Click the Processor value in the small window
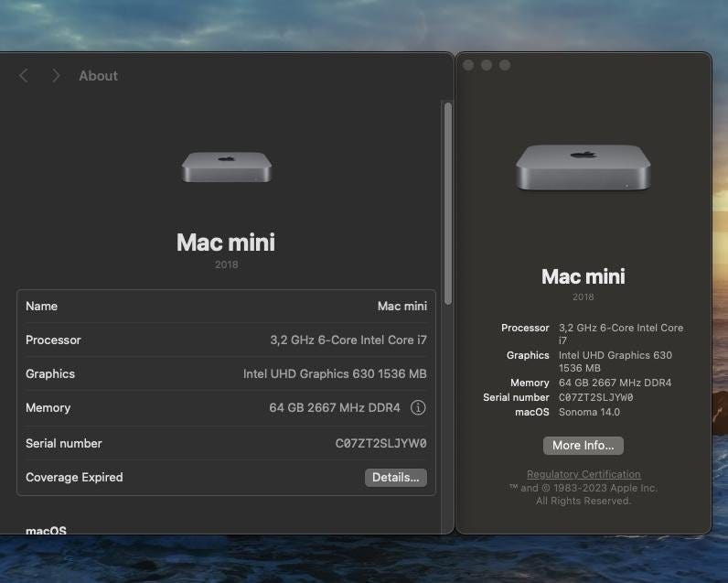The width and height of the screenshot is (728, 583). [621, 334]
